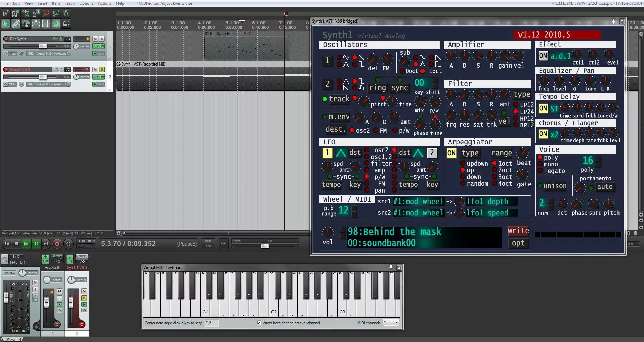Click the red Undo toolbar icon
This screenshot has width=644, height=342.
click(46, 13)
